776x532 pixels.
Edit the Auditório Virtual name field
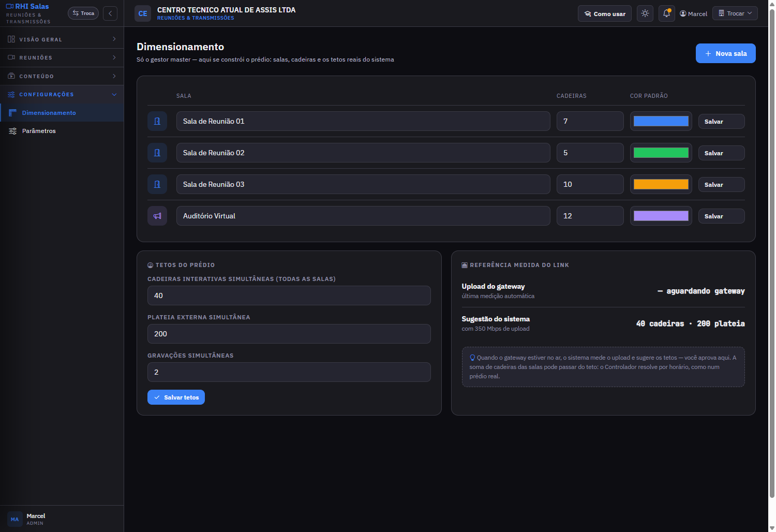click(363, 216)
